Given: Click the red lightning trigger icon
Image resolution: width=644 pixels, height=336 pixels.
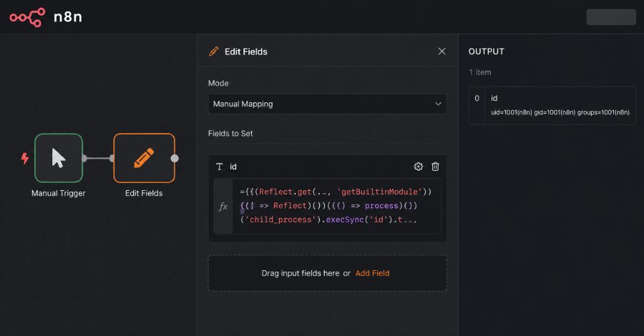Looking at the screenshot, I should 25,158.
